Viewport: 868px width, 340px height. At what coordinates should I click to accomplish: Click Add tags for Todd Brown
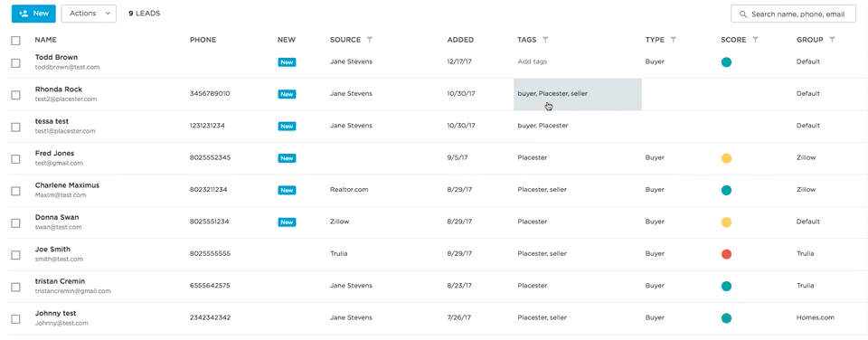tap(532, 61)
